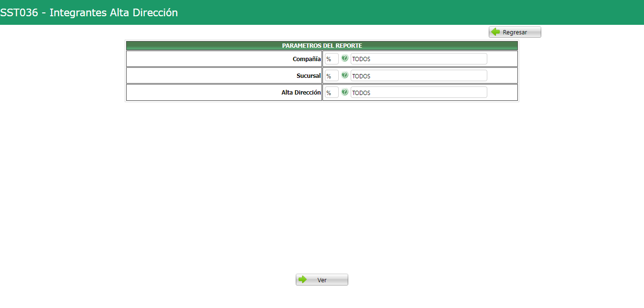Click the Sucursal label
The height and width of the screenshot is (308, 644).
(x=309, y=76)
